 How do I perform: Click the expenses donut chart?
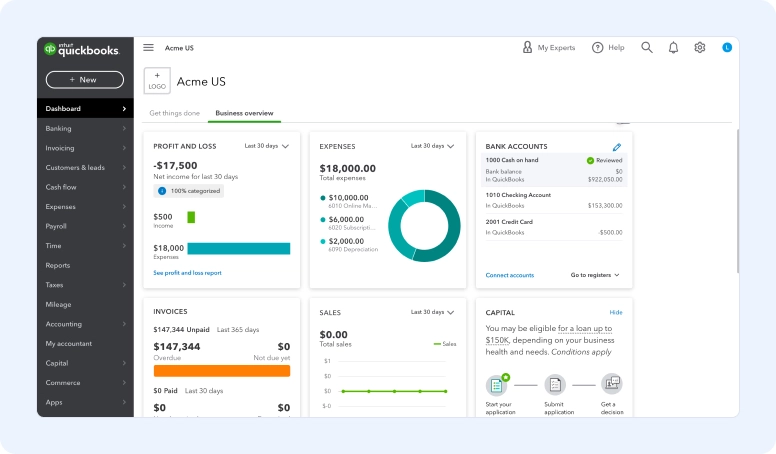[x=424, y=226]
